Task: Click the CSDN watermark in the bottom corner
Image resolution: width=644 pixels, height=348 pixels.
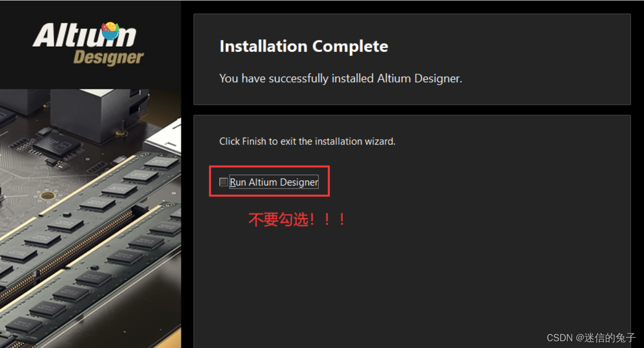Action: (591, 338)
